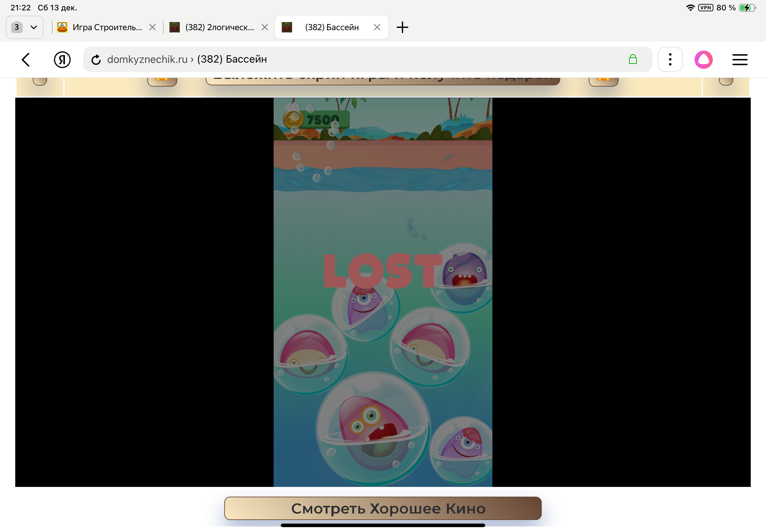This screenshot has width=766, height=532.
Task: Click the green secure lock icon
Action: (x=633, y=59)
